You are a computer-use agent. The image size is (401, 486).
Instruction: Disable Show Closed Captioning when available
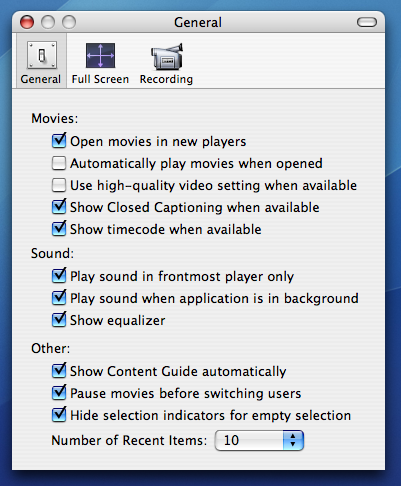point(59,207)
